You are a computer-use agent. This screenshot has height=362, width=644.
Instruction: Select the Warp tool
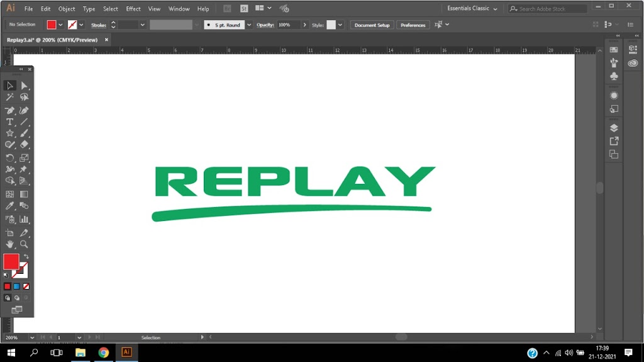[9, 169]
